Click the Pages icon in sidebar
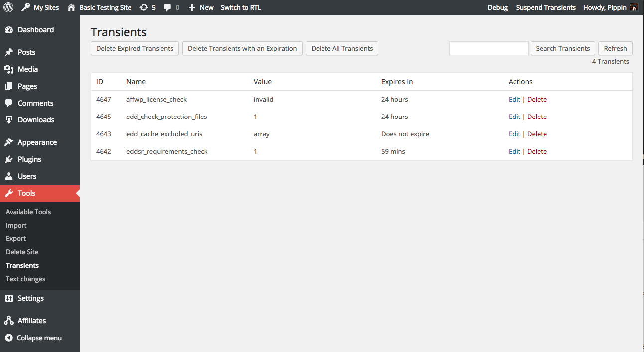The height and width of the screenshot is (352, 644). [9, 86]
